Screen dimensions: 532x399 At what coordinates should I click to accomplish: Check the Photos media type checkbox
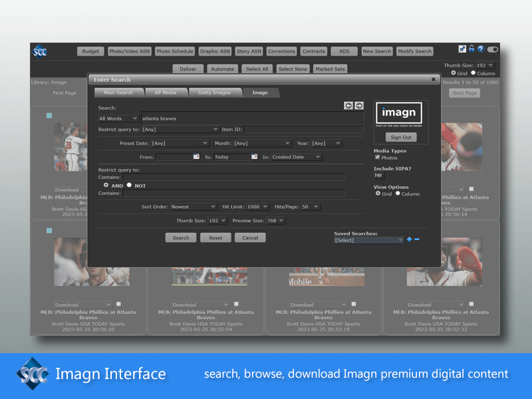click(x=377, y=157)
